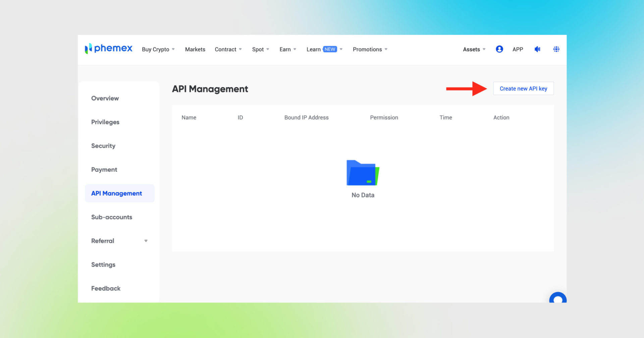
Task: Open the APP download link
Action: 518,49
